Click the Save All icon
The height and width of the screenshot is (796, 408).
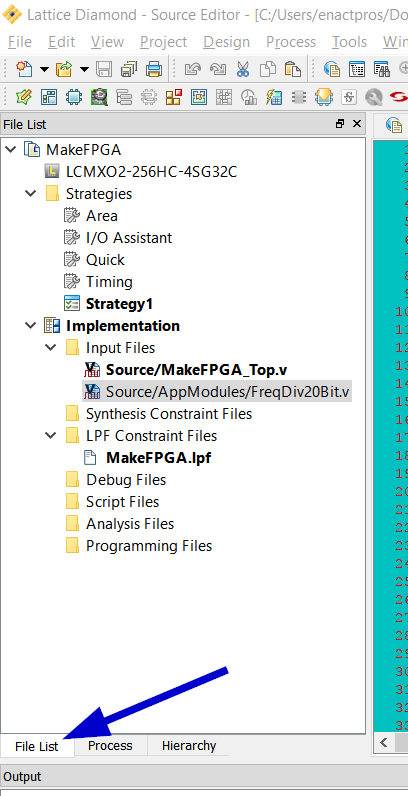(x=129, y=68)
